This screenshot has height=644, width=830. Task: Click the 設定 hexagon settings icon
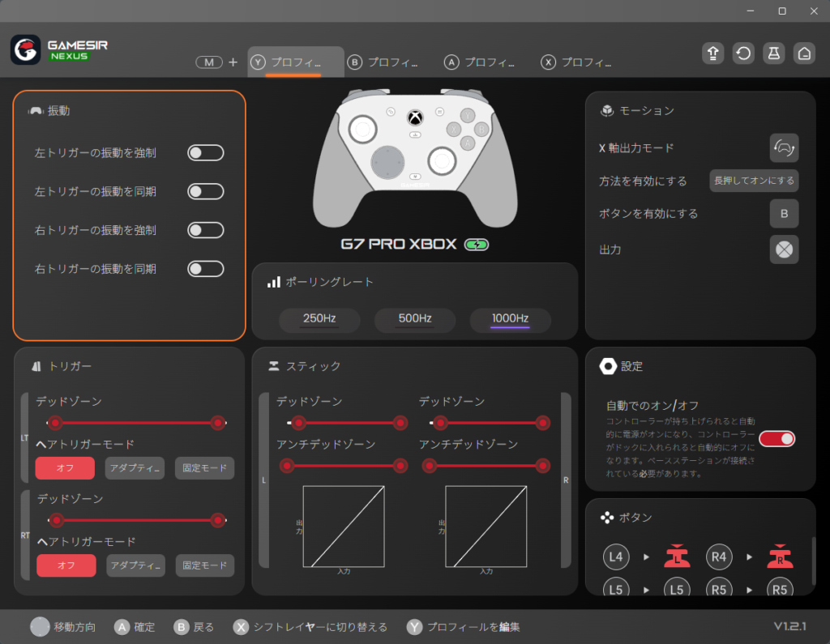608,366
